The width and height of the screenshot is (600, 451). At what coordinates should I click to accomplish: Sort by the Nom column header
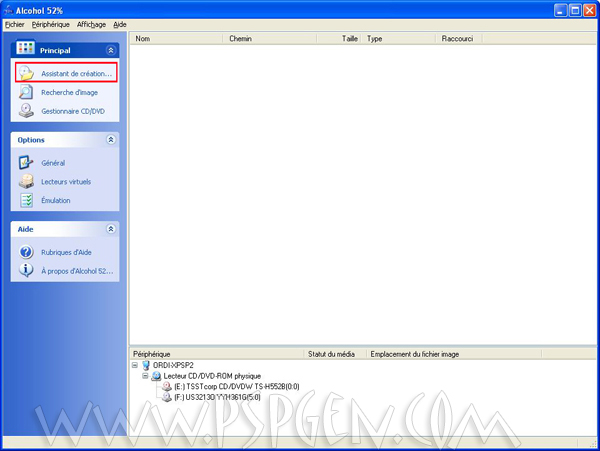(176, 39)
